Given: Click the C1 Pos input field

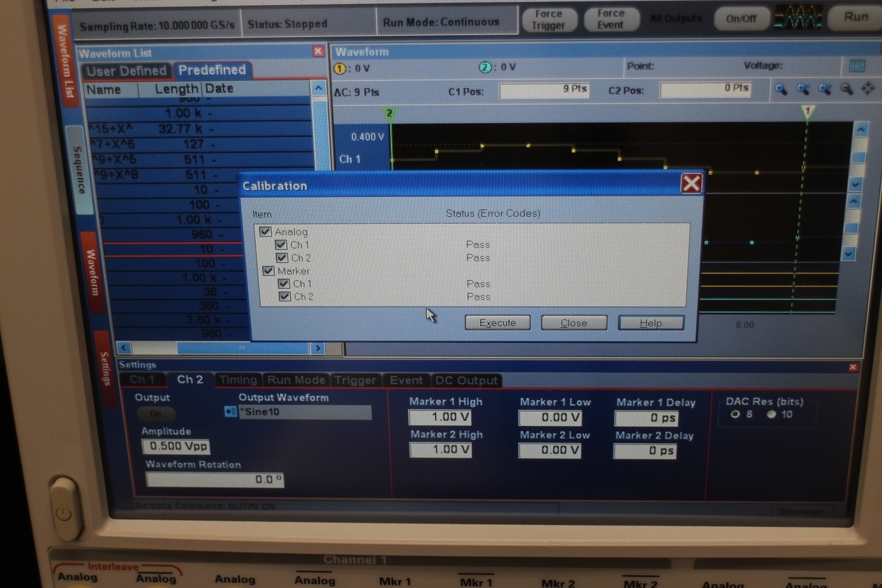Looking at the screenshot, I should [x=544, y=90].
